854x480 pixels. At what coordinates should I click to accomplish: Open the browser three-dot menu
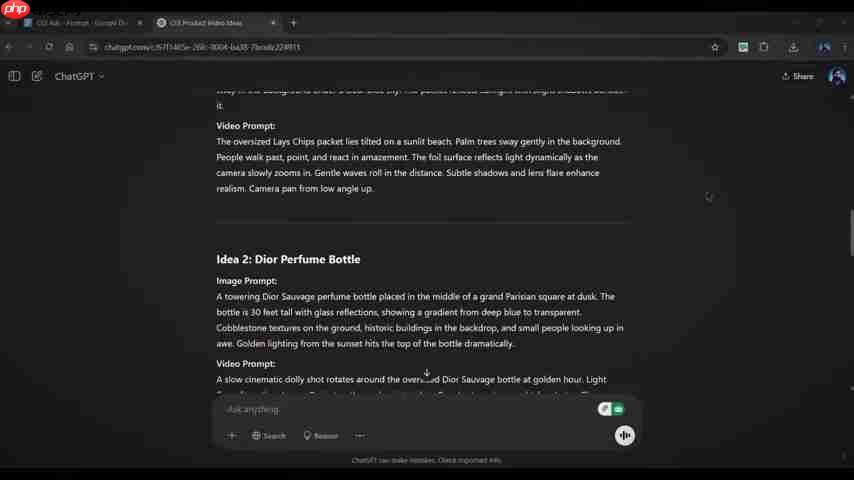[x=845, y=47]
